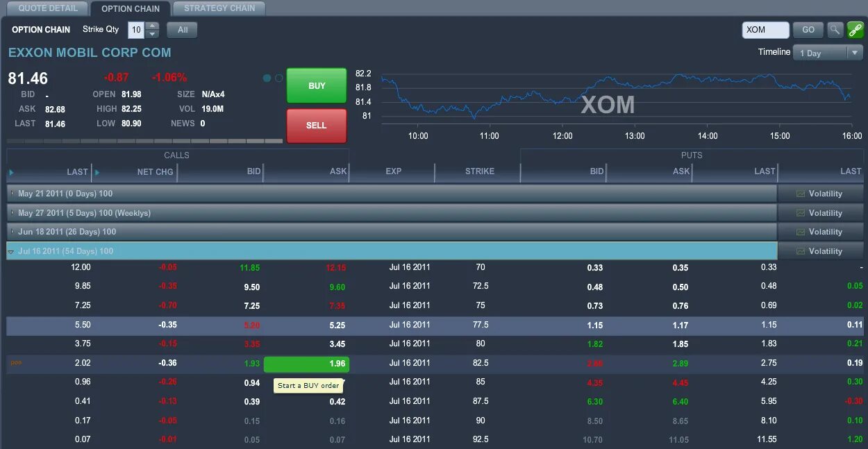
Task: Open Volatility chart for Jul 16 2011 expiration
Action: pyautogui.click(x=819, y=251)
